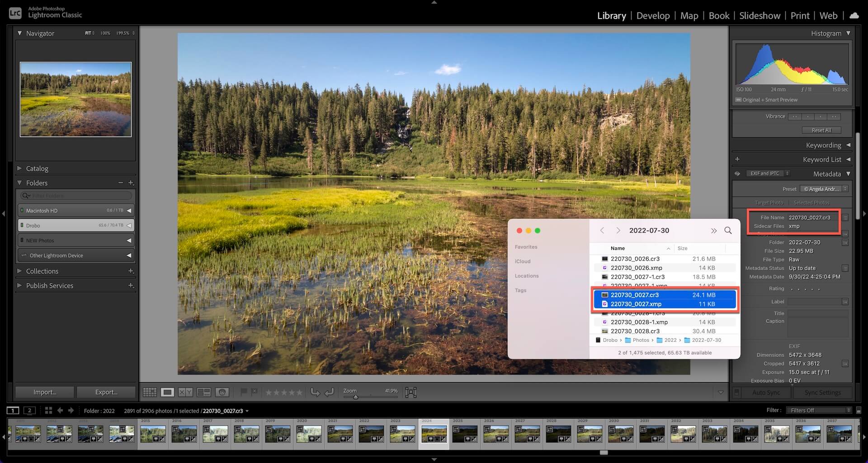Click the draw face region icon
868x463 pixels.
[x=410, y=392]
